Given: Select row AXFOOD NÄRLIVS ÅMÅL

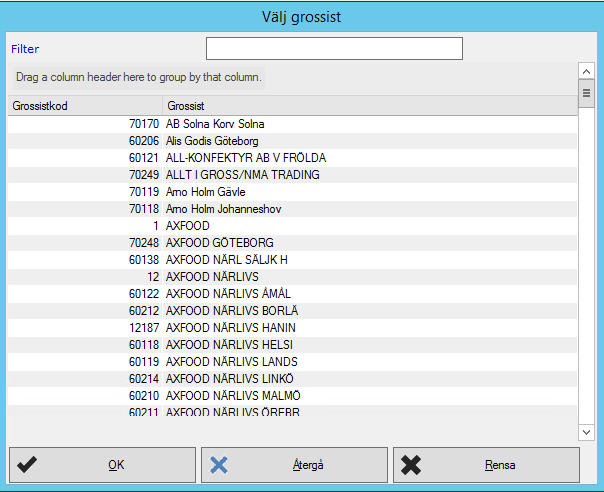Looking at the screenshot, I should [x=292, y=294].
